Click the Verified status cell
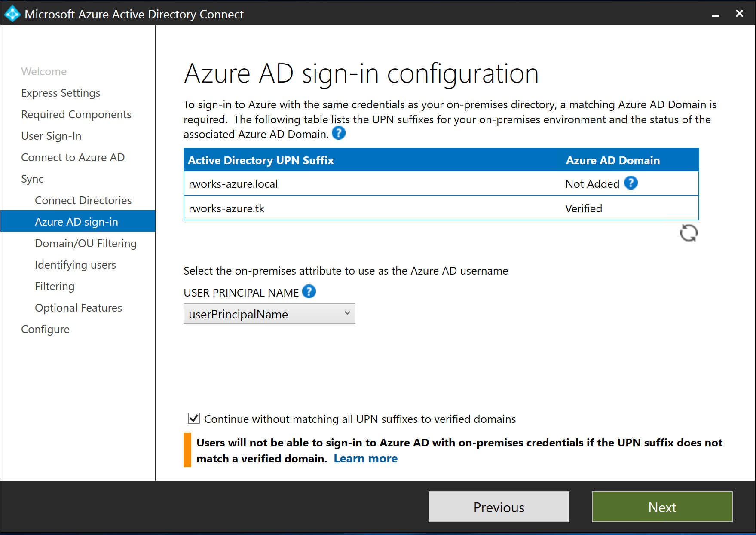 click(583, 208)
